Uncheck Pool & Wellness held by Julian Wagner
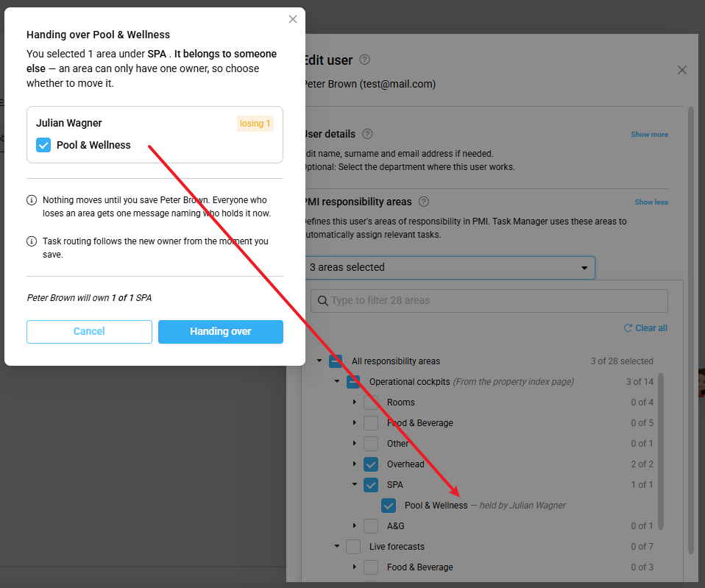Screen dimensions: 705x588 coord(389,506)
